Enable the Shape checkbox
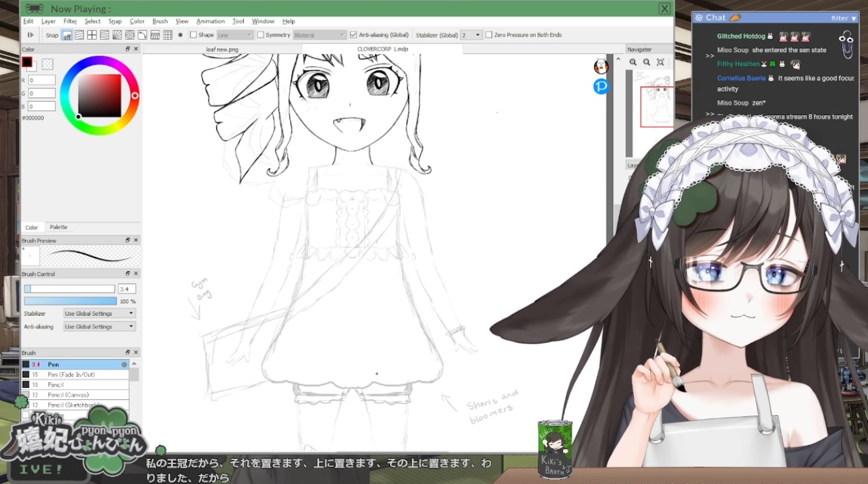 (x=193, y=35)
